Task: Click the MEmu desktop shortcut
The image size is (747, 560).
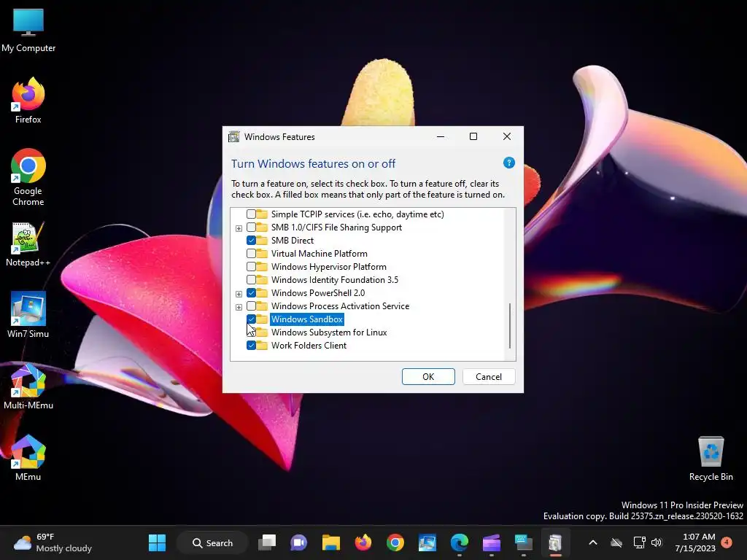Action: 28,458
